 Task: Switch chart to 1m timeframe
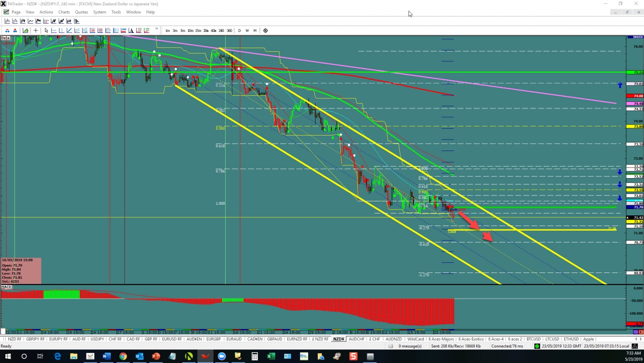point(168,30)
